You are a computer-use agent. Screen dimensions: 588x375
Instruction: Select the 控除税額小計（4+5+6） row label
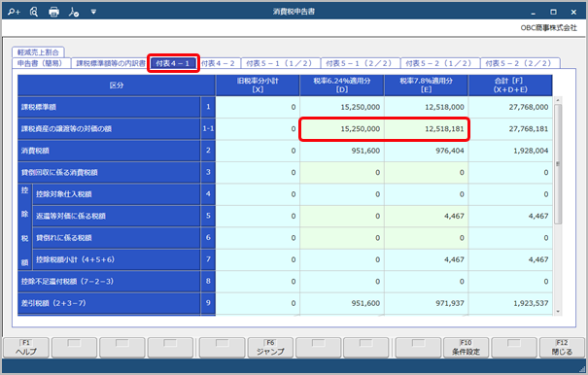(x=117, y=259)
